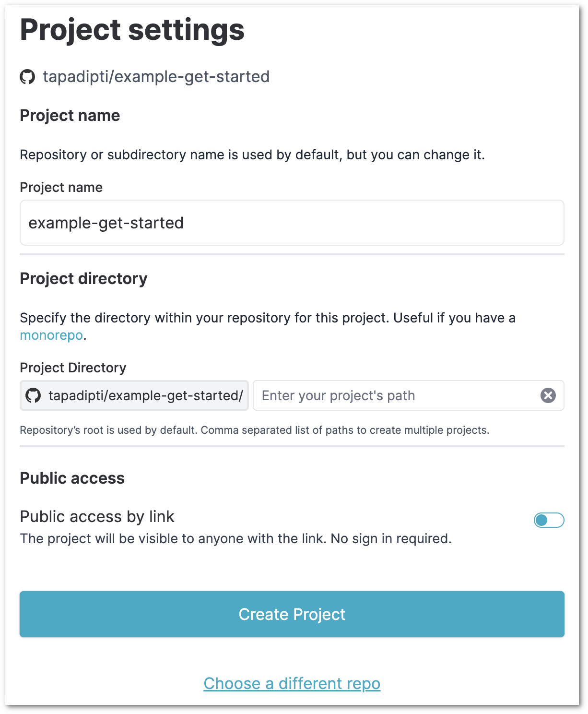The width and height of the screenshot is (588, 714).
Task: Click the Project Directory field label
Action: pos(73,368)
